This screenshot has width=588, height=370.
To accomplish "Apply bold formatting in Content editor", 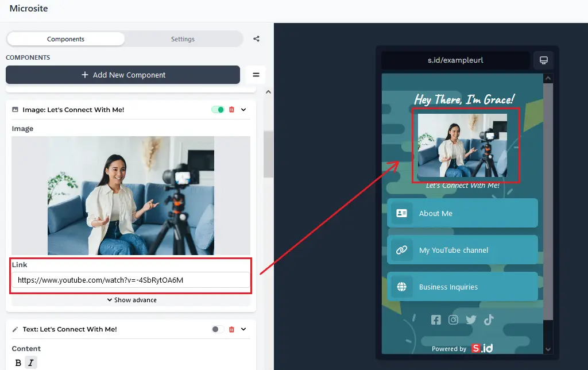I will 18,363.
